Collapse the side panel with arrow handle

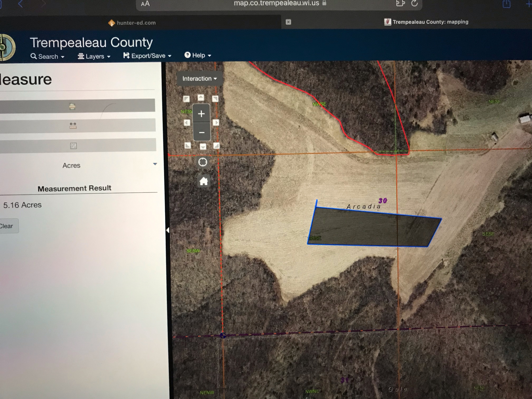(x=168, y=230)
